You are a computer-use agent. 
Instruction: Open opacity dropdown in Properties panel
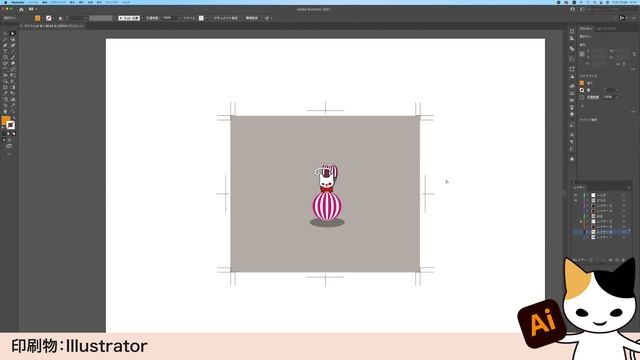pyautogui.click(x=617, y=97)
